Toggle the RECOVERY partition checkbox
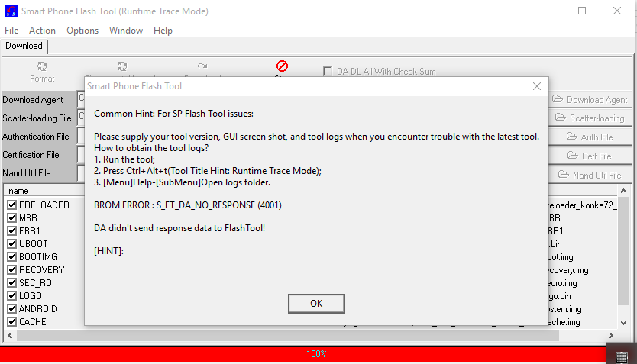The width and height of the screenshot is (637, 364). [12, 270]
